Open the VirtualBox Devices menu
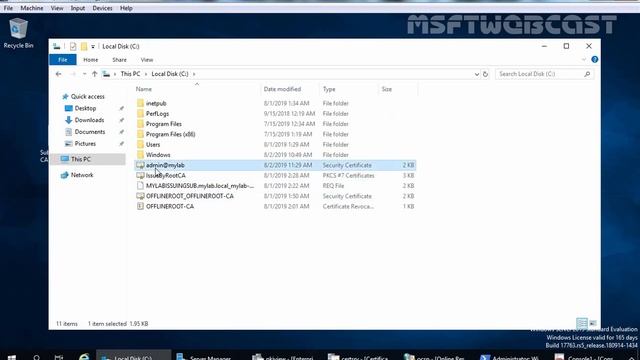Image resolution: width=640 pixels, height=360 pixels. point(102,8)
